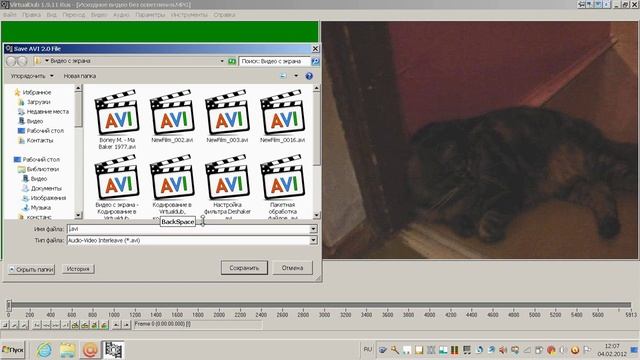
Task: Click the folder path arrow before Видео с экрана
Action: click(47, 61)
